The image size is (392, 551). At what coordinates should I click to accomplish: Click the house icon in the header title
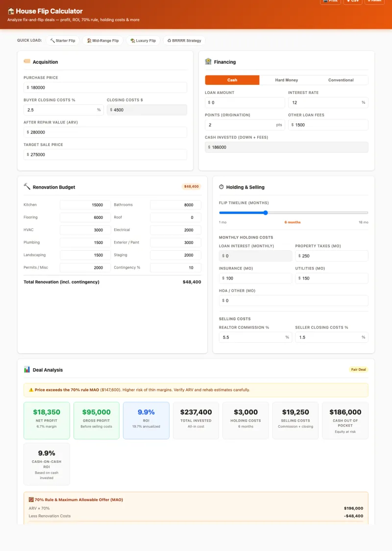(x=11, y=11)
